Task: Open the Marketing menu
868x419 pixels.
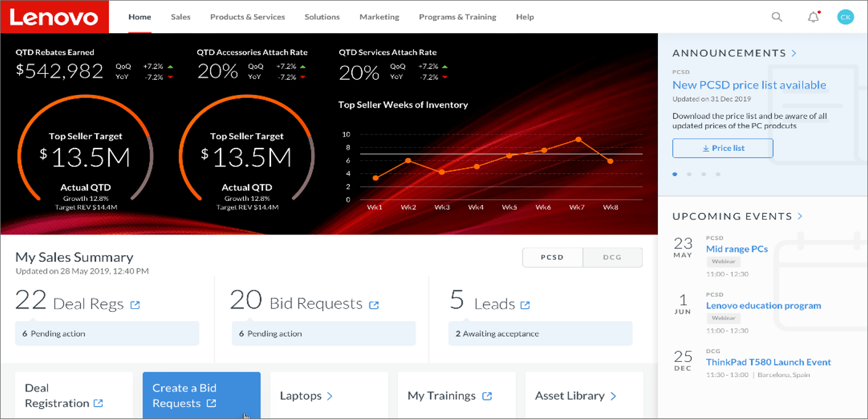Action: coord(379,17)
